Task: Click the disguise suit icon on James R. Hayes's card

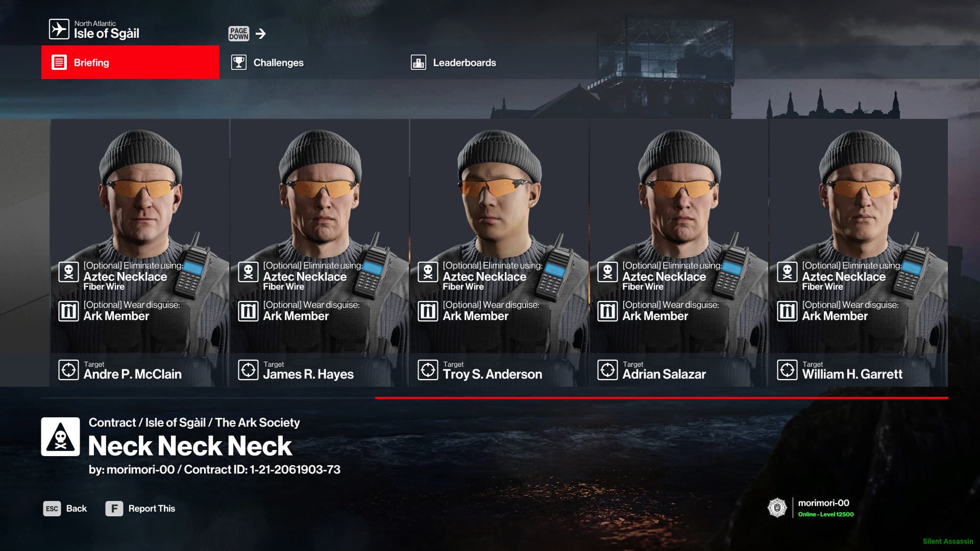Action: point(248,311)
